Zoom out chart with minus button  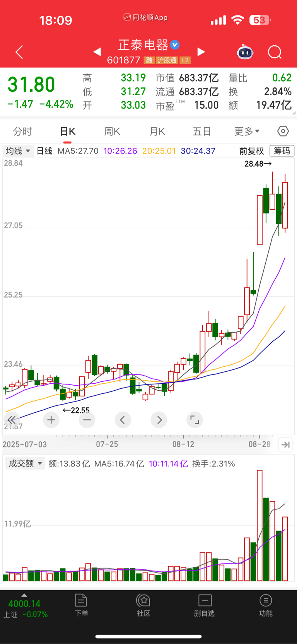pyautogui.click(x=87, y=420)
